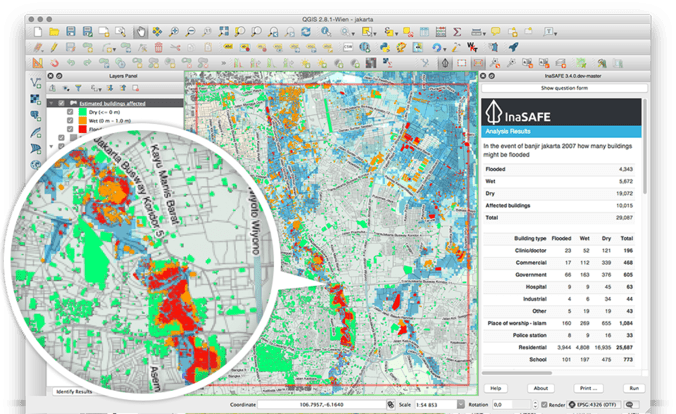This screenshot has width=676, height=414.
Task: Collapse the Estimated buildings affected layer group
Action: [50, 102]
